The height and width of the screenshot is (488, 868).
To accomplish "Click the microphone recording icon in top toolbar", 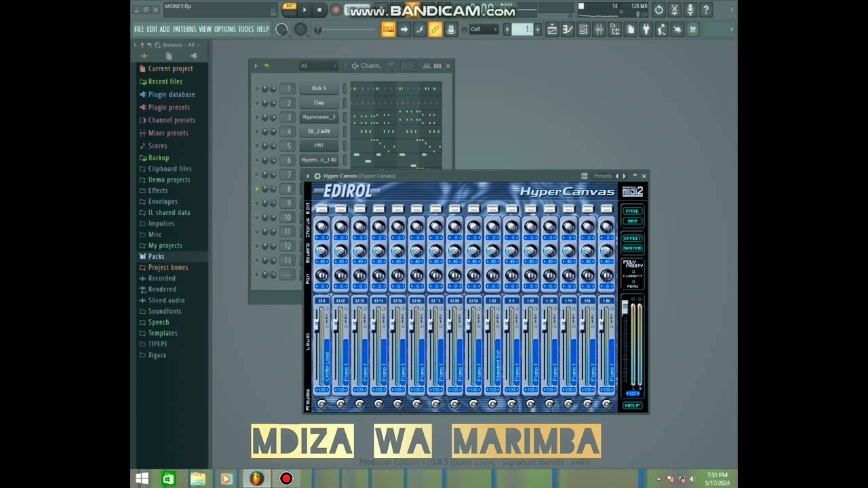I will pyautogui.click(x=690, y=9).
